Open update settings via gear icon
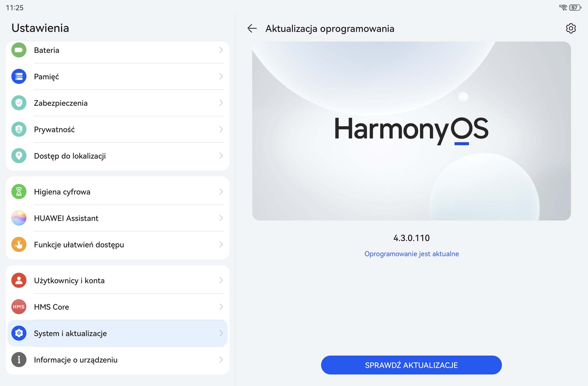588x386 pixels. [571, 28]
